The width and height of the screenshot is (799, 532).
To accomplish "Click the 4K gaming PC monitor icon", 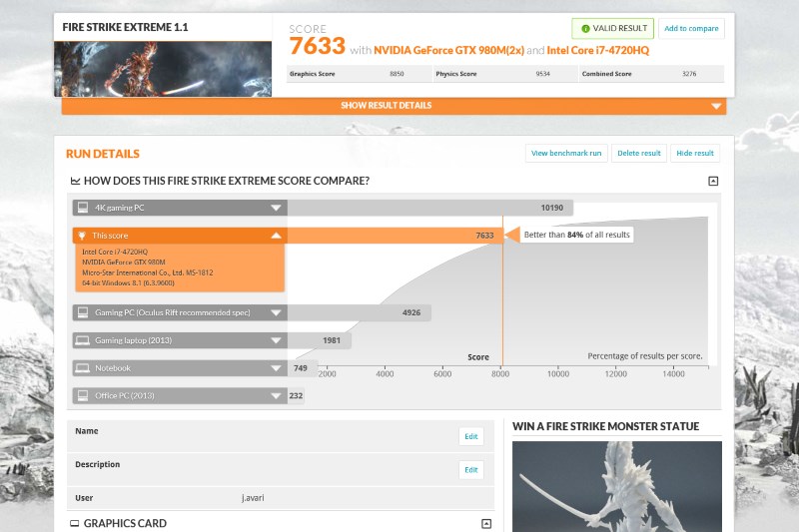I will (x=83, y=208).
